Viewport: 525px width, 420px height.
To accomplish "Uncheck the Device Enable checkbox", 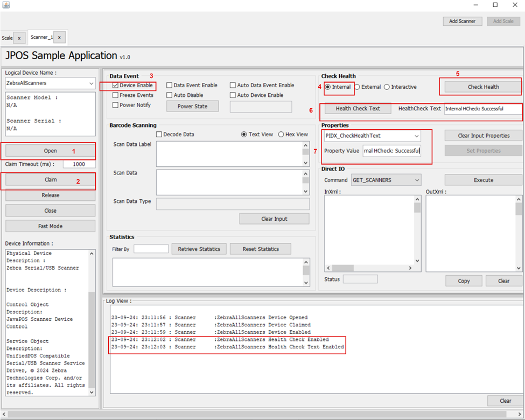I will point(115,85).
